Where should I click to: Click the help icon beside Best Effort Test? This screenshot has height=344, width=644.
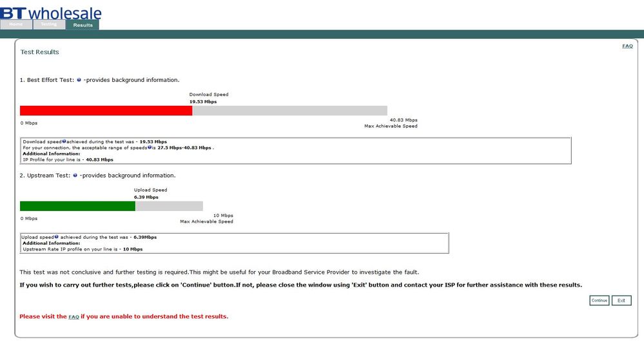pos(79,80)
